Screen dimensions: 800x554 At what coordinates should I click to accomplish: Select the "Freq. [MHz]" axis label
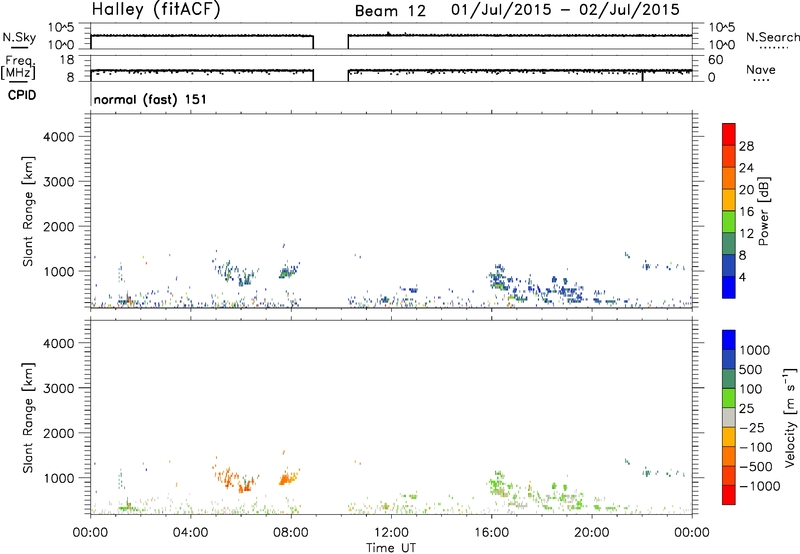click(18, 67)
